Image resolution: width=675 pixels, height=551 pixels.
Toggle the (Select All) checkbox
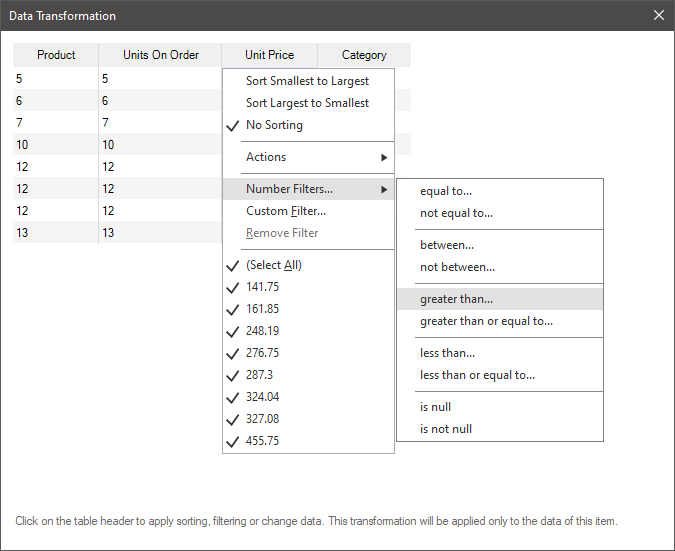click(x=273, y=265)
